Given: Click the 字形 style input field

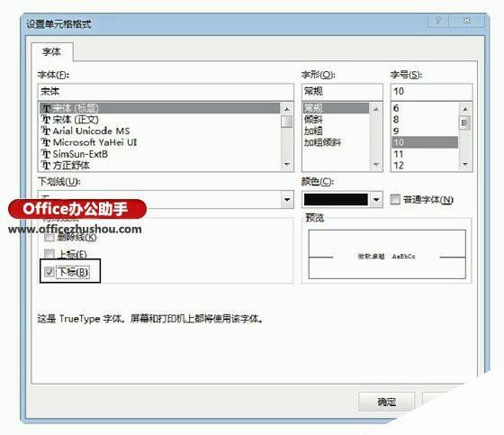Looking at the screenshot, I should 342,92.
